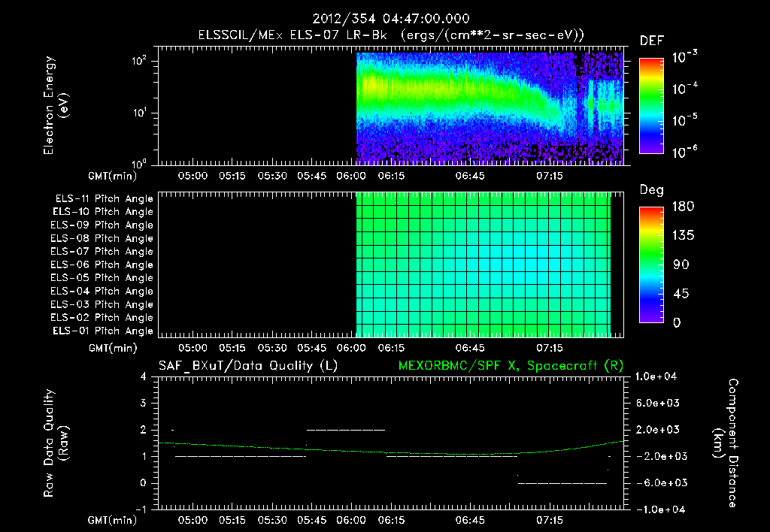Click the 2.0e+03 right axis value
This screenshot has width=770, height=532.
[x=658, y=430]
